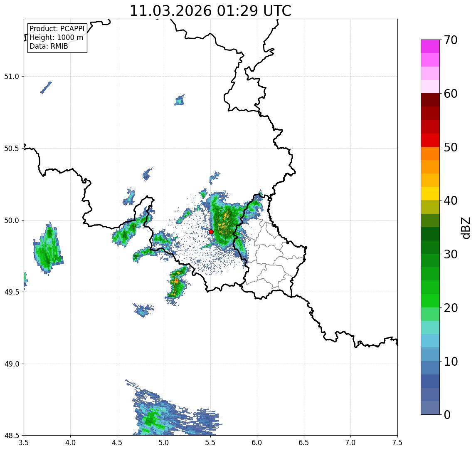476x451 pixels.
Task: Click the red radar site marker
Action: (x=211, y=232)
